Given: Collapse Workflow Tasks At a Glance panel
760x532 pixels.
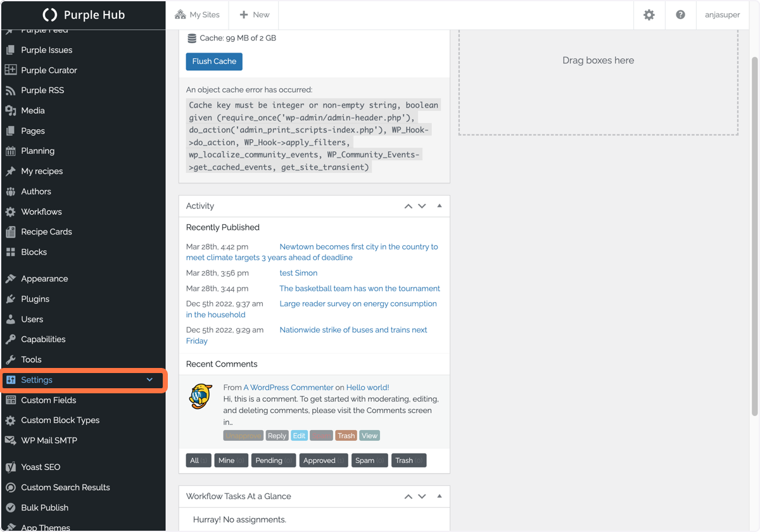Looking at the screenshot, I should tap(440, 496).
